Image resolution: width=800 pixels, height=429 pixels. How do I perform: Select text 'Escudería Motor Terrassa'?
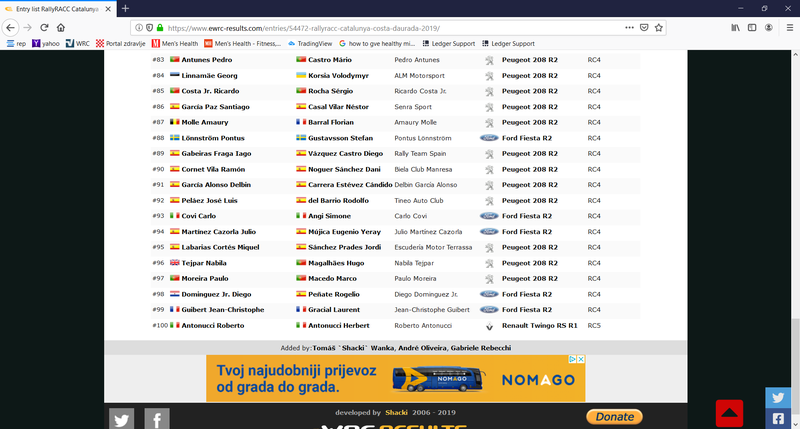[433, 247]
